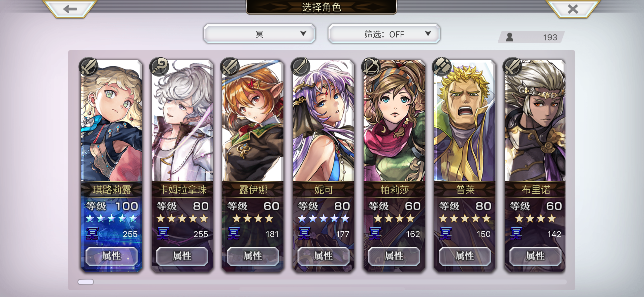This screenshot has height=297, width=644.
Task: Show 属性 for 卡姆拉拿珠
Action: pyautogui.click(x=182, y=256)
